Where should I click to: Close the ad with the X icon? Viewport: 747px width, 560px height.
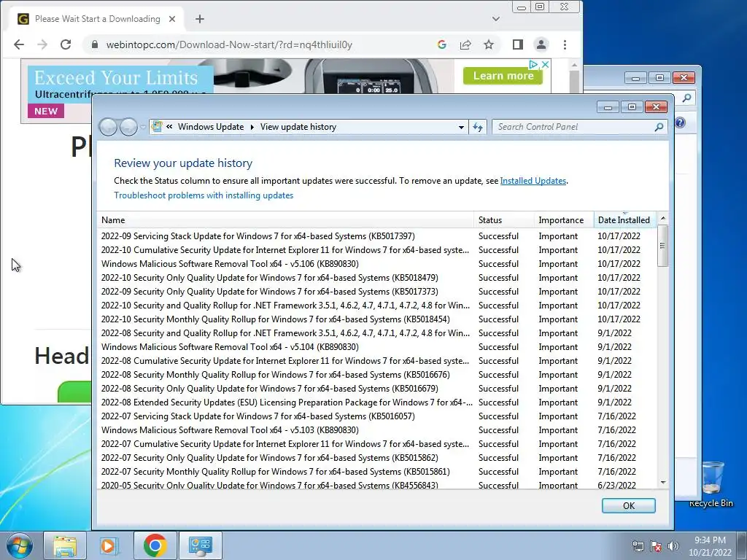tap(546, 64)
